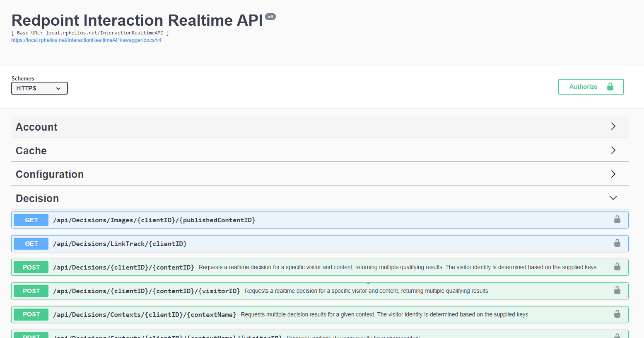Open POST Contexts contextName endpoint path
Image resolution: width=644 pixels, height=338 pixels.
[x=145, y=315]
